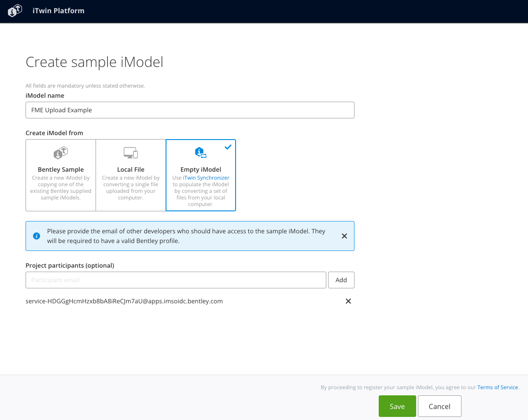
Task: Cancel creating the sample iModel
Action: [x=439, y=406]
